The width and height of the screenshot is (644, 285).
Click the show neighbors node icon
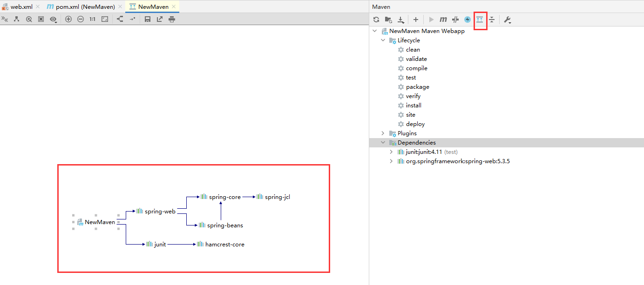pyautogui.click(x=17, y=19)
